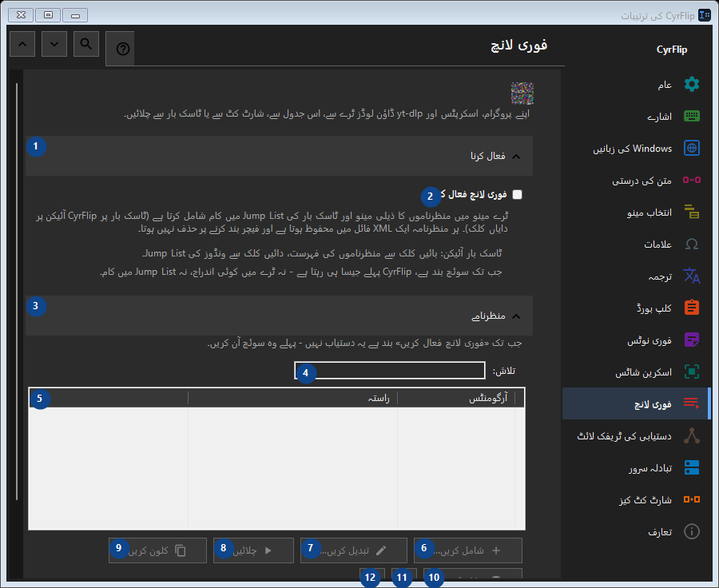Open the فوری نوٹس note icon

[692, 340]
